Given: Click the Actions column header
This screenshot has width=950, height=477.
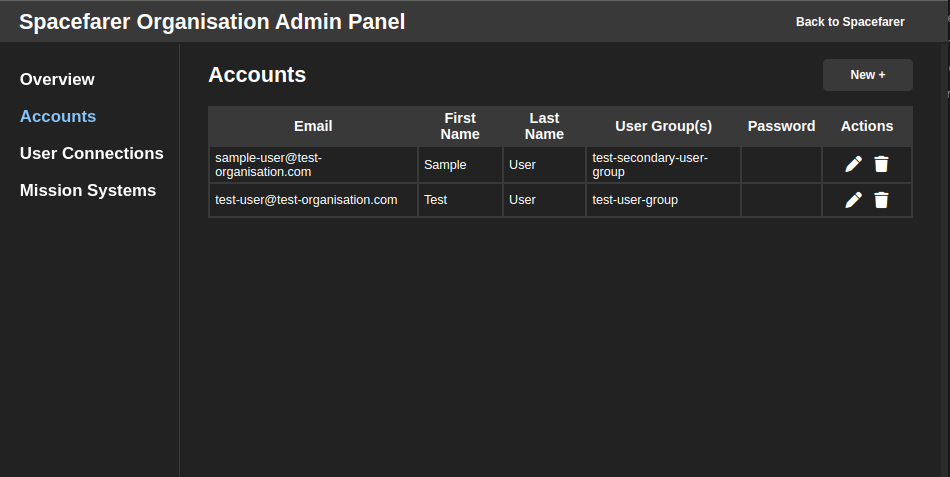Looking at the screenshot, I should [x=867, y=126].
